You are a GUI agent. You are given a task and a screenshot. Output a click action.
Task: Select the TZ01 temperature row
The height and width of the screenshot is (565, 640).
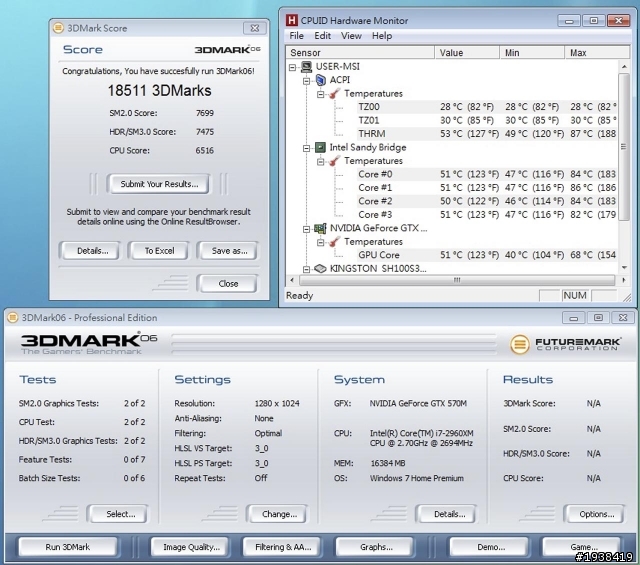[486, 120]
